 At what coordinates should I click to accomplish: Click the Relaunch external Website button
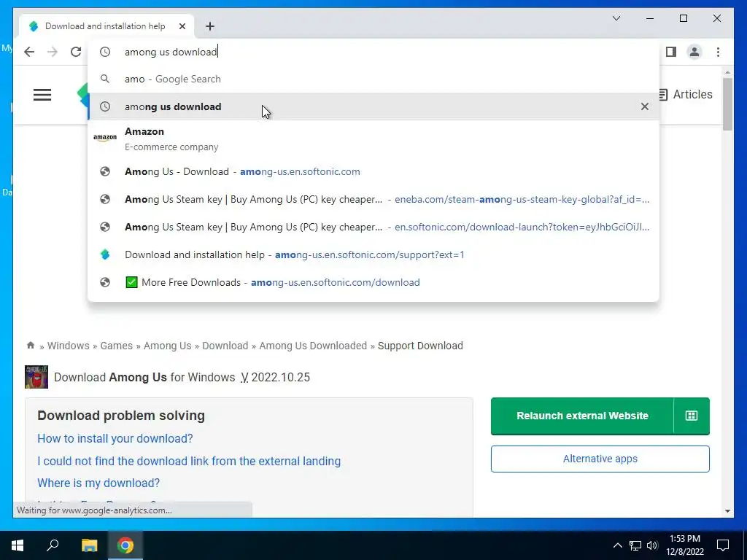pos(582,416)
